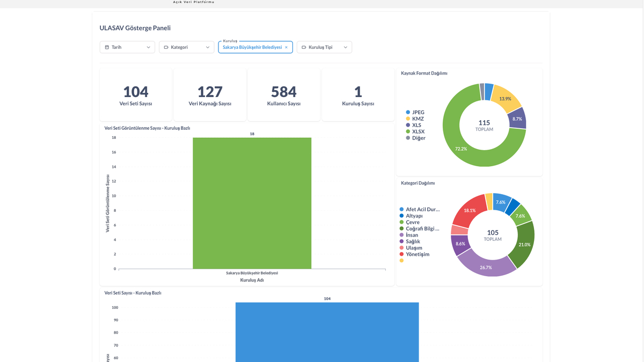Click Sakarya Büyükşehir Belediyesi x-axis label
This screenshot has width=644, height=362.
tap(252, 273)
